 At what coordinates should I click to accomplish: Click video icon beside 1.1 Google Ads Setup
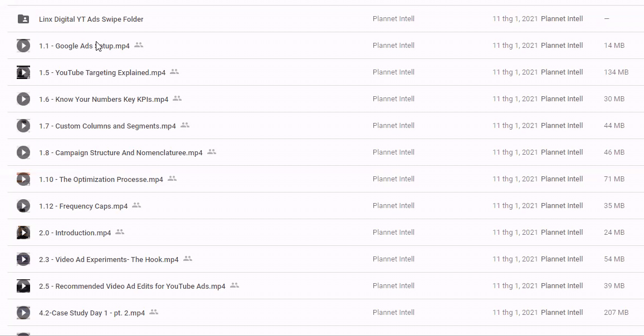[23, 46]
